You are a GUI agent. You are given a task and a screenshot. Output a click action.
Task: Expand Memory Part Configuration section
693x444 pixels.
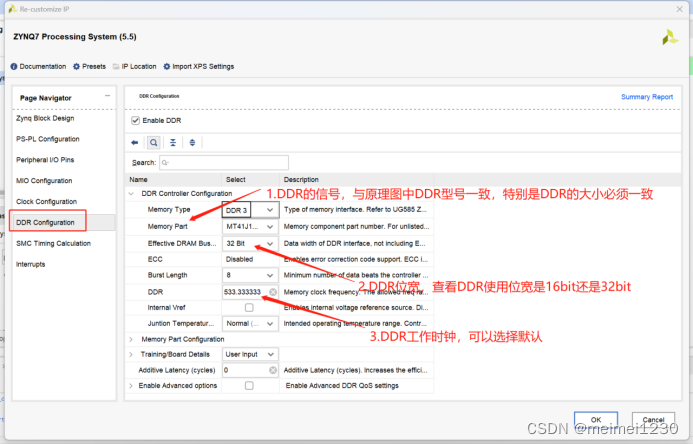coord(131,339)
